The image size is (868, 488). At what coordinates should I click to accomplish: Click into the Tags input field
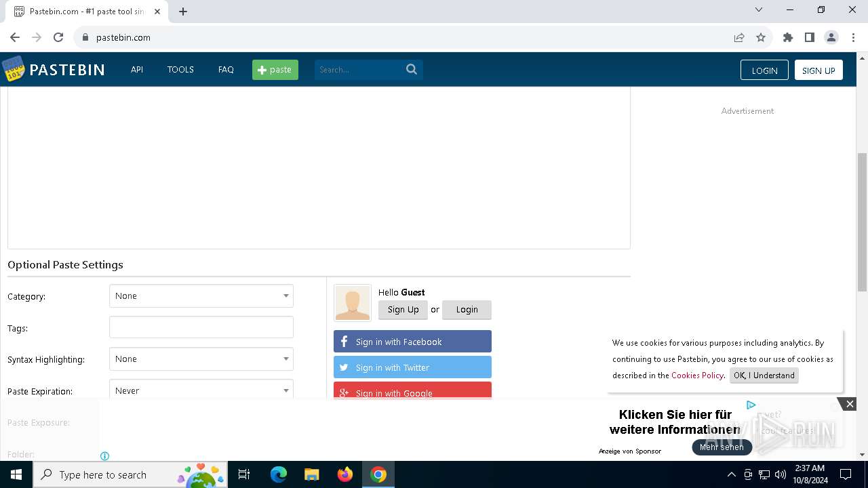[x=201, y=327]
